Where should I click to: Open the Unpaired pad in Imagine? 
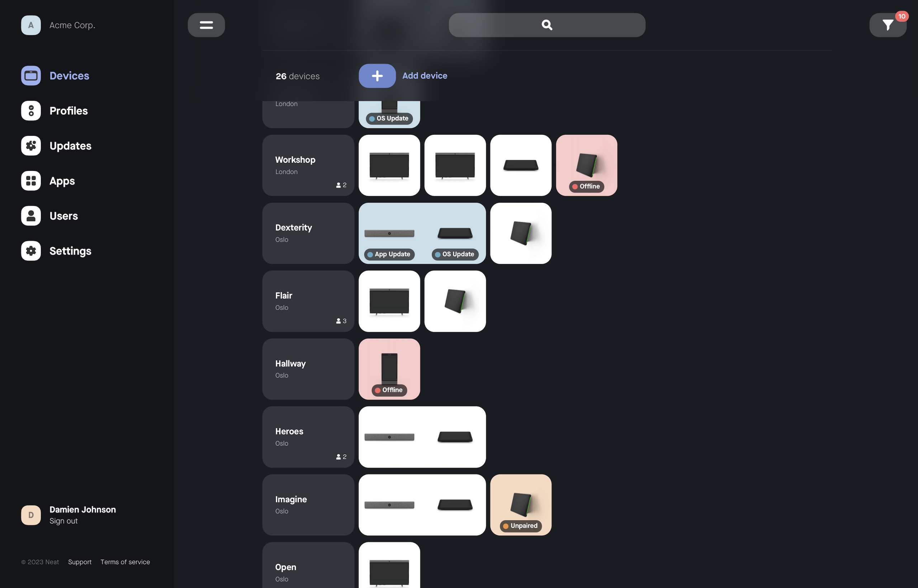pos(521,505)
